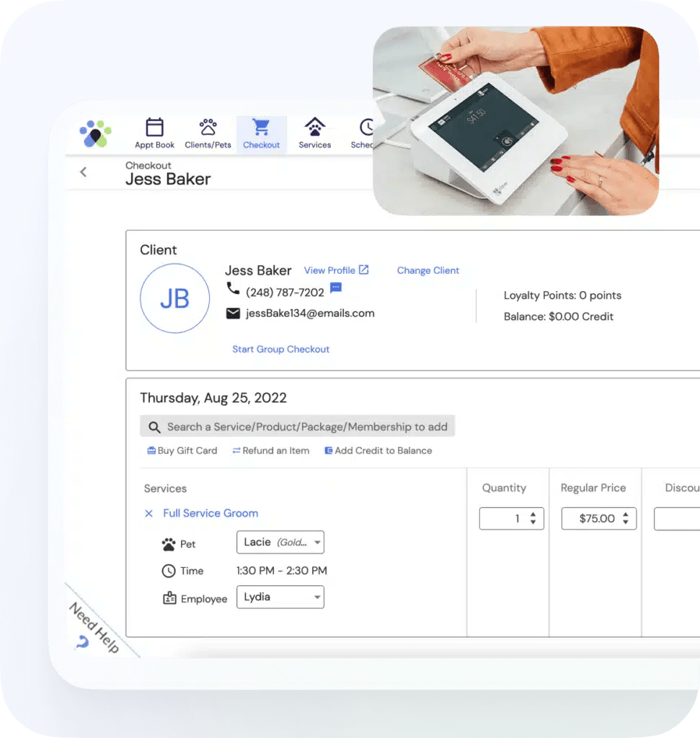
Task: Click the Regular Price $75.00 field
Action: tap(599, 519)
